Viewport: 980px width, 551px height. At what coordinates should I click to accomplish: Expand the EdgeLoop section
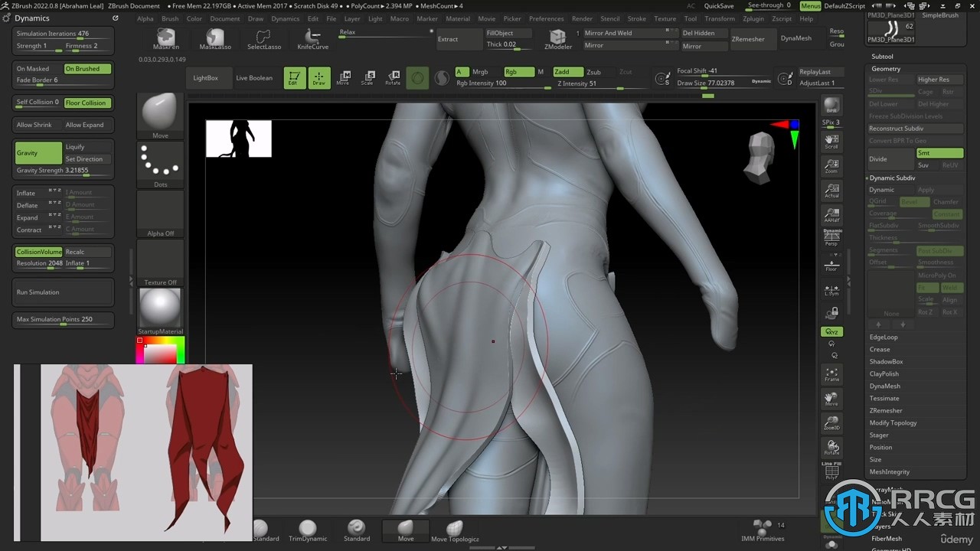(x=884, y=337)
